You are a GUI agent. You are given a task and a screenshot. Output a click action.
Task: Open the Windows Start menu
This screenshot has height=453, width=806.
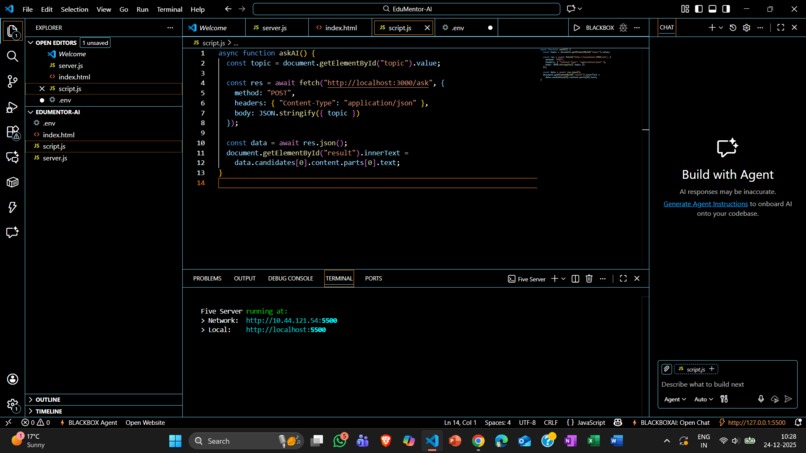pos(175,441)
